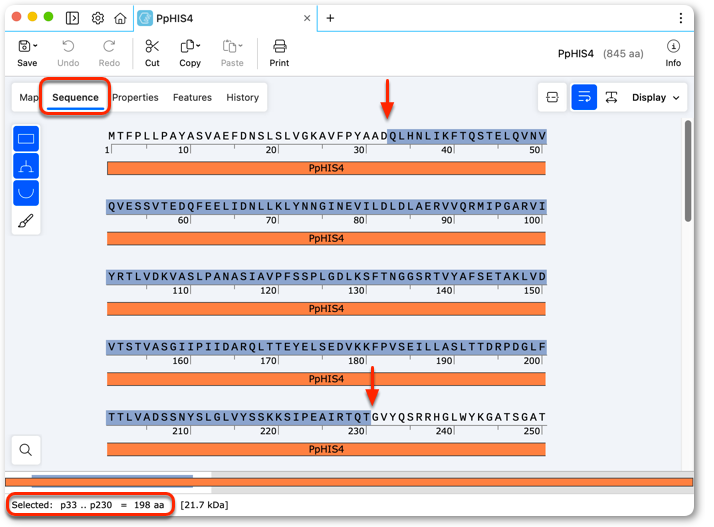Click the sequence row starting with YRTLVDKVAS

click(326, 276)
